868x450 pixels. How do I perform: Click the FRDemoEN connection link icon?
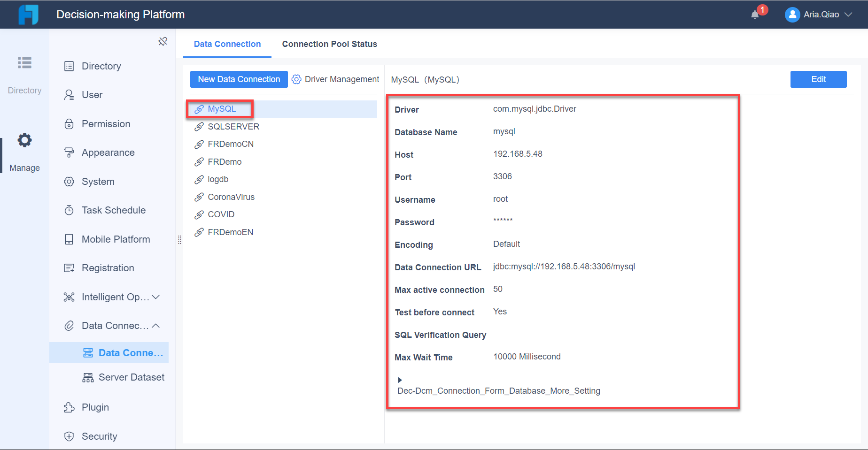coord(199,232)
